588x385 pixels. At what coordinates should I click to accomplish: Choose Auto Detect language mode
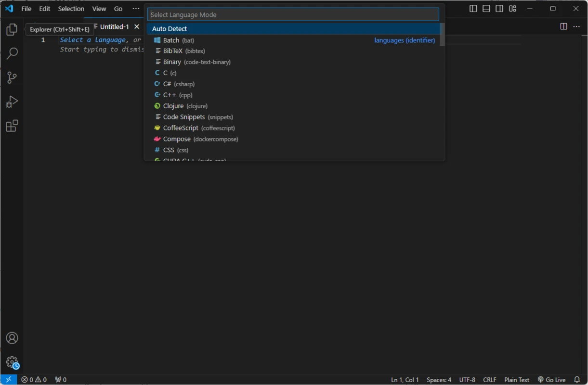pyautogui.click(x=293, y=29)
